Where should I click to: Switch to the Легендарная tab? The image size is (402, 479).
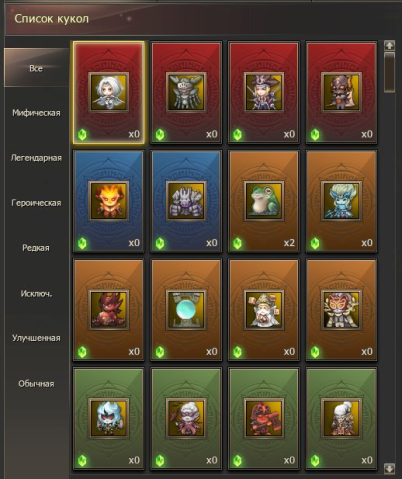click(x=36, y=158)
